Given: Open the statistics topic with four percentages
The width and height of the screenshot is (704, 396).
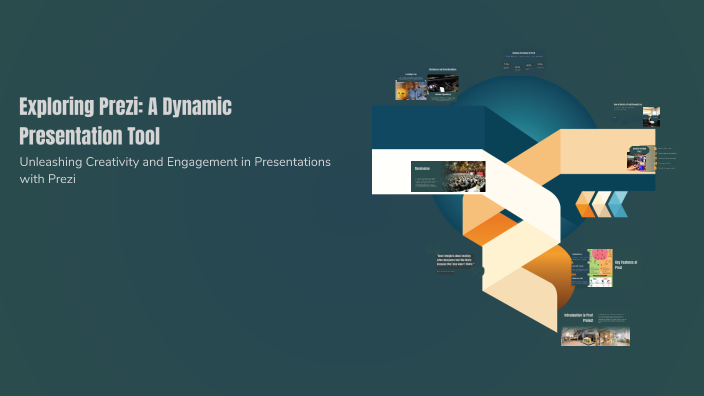Looking at the screenshot, I should 524,62.
